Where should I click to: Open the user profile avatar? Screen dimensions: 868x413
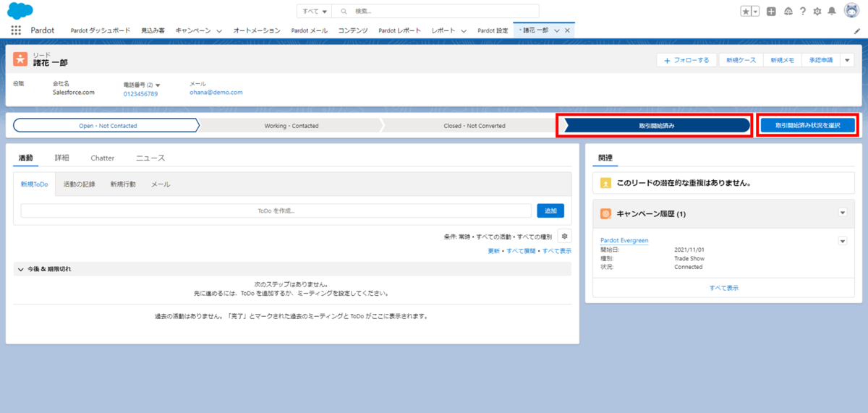pyautogui.click(x=851, y=11)
